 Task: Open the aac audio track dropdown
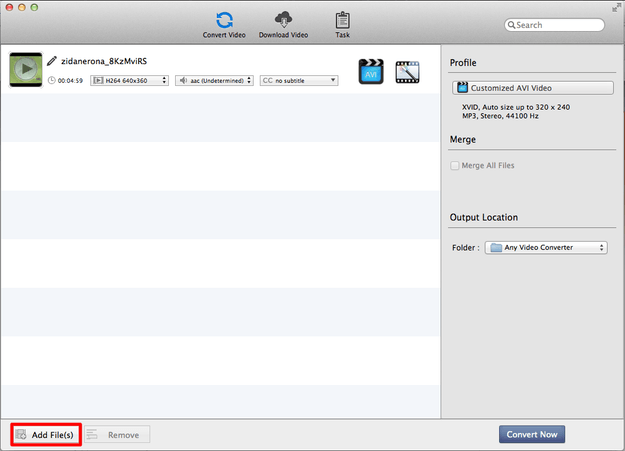click(x=214, y=80)
